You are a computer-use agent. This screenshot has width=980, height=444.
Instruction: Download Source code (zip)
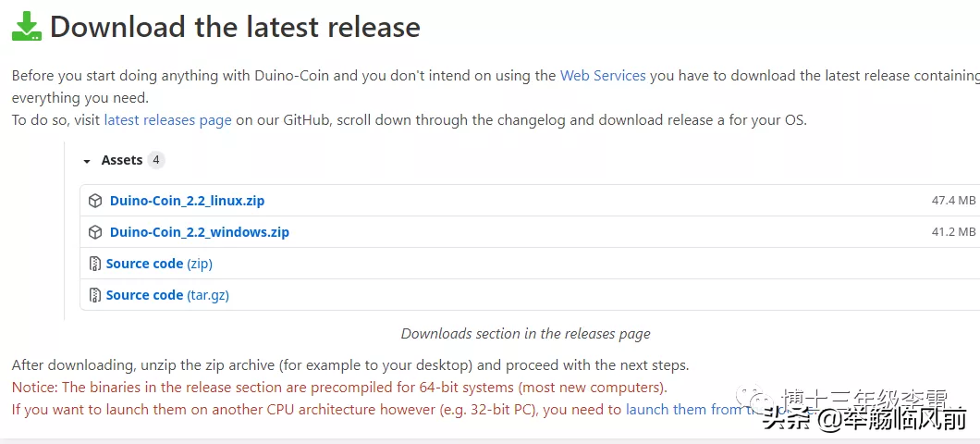(159, 264)
